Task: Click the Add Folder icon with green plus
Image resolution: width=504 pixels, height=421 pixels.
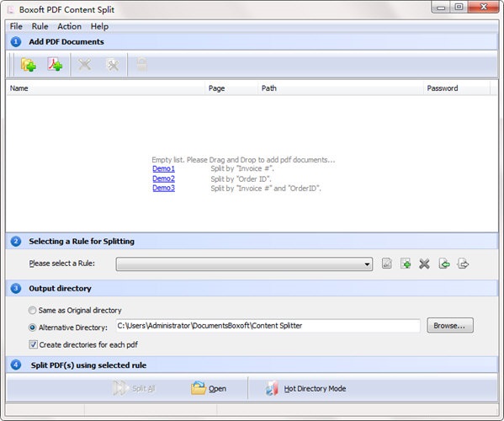Action: 29,65
